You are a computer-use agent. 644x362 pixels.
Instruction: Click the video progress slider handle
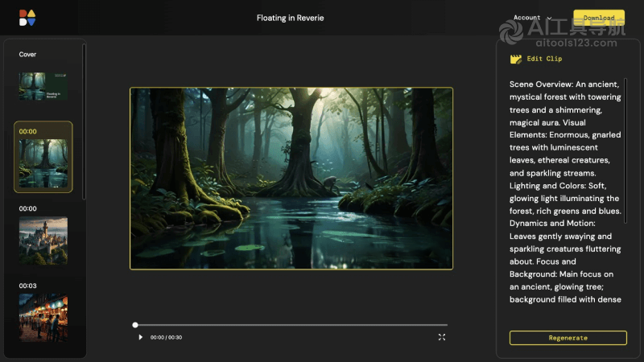(x=135, y=325)
